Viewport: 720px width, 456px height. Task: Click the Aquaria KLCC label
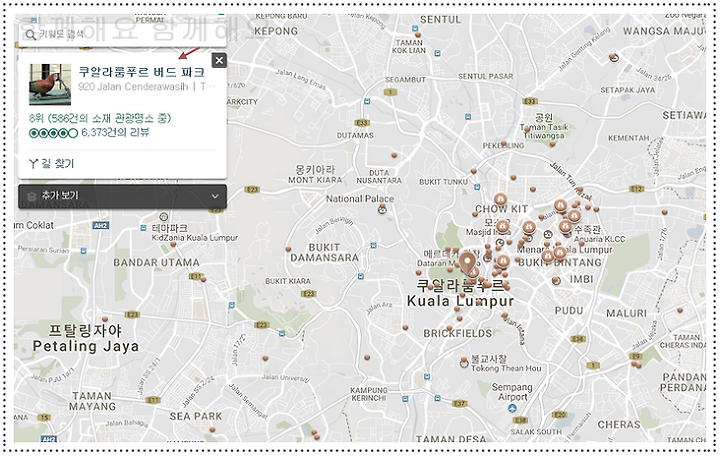(x=599, y=239)
